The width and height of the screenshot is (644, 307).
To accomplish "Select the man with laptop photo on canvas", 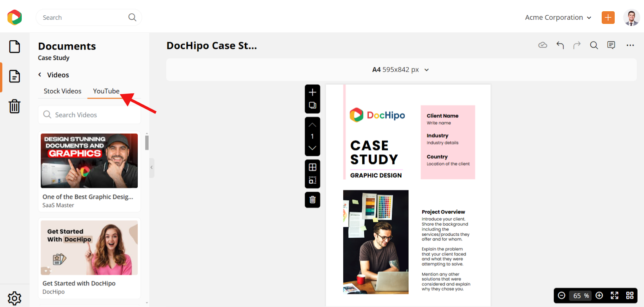I will 376,242.
